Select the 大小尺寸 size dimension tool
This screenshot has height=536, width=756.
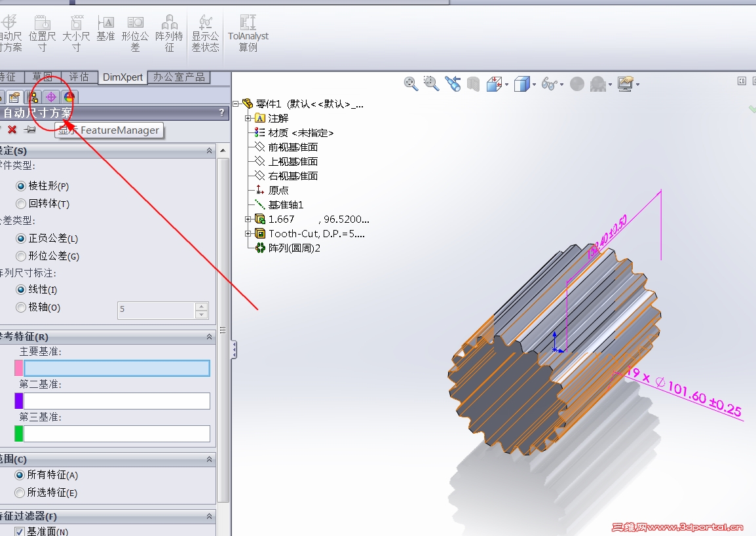coord(76,33)
